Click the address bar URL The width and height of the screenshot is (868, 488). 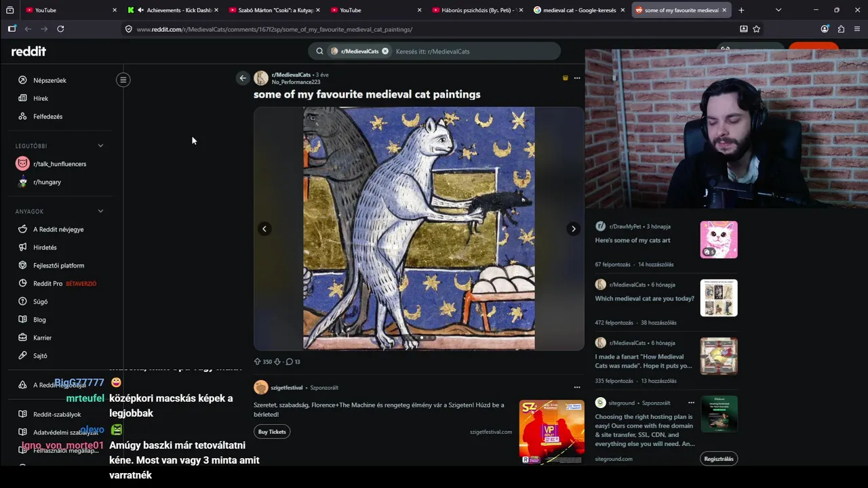point(274,29)
